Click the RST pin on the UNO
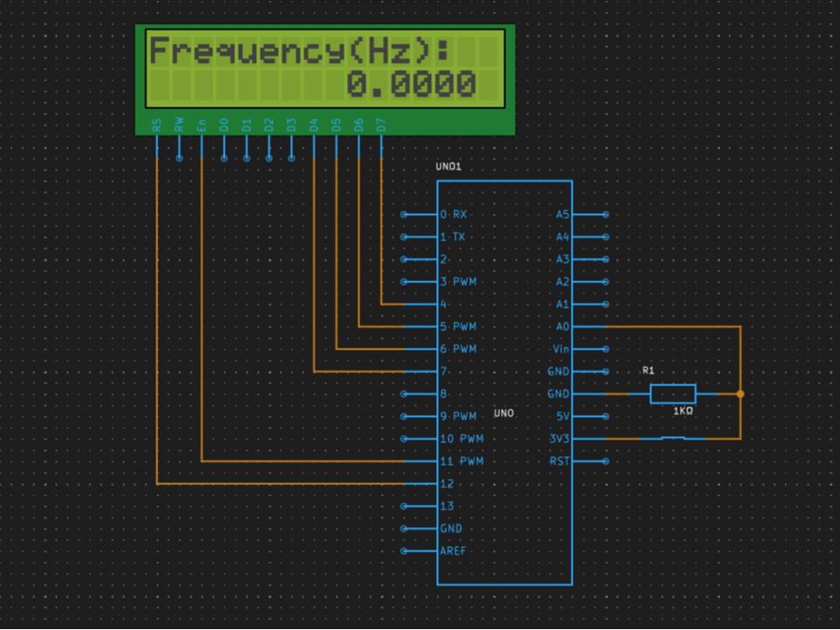The width and height of the screenshot is (840, 630). 559,460
